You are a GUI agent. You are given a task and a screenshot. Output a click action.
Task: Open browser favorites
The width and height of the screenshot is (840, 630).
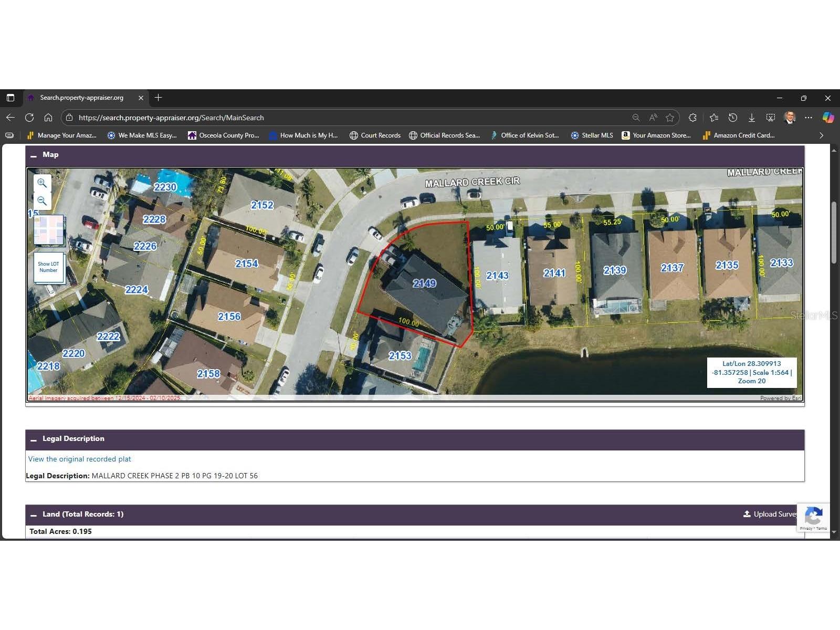point(713,118)
